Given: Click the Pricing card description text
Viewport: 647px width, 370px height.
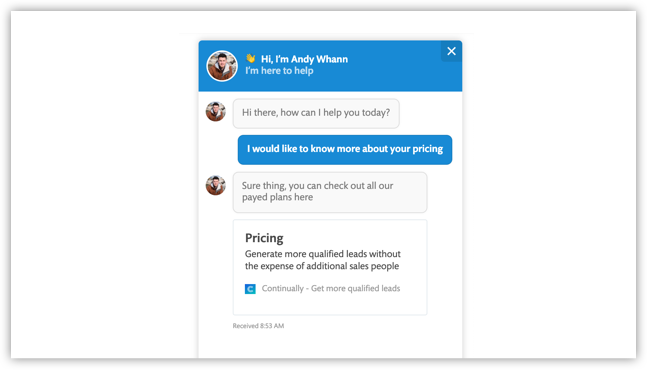Looking at the screenshot, I should pyautogui.click(x=323, y=260).
